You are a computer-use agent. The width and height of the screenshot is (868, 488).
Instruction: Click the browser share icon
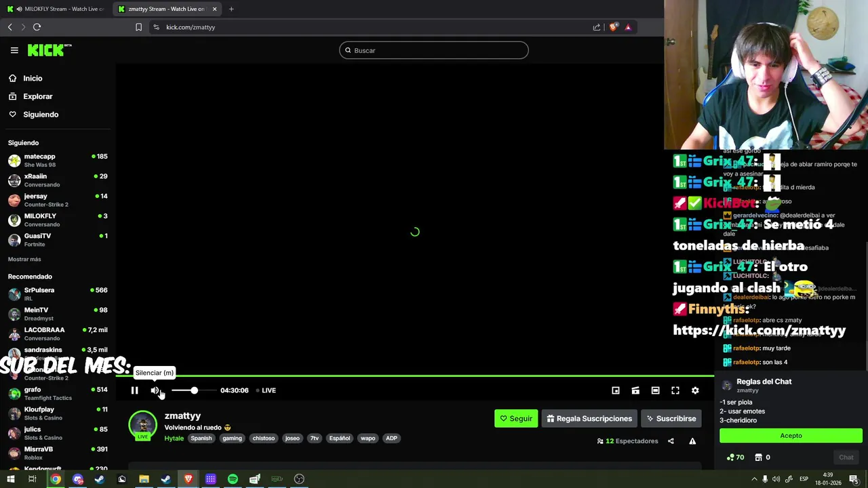(x=597, y=27)
